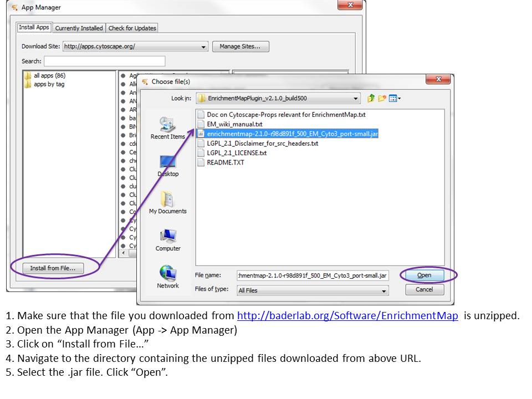Click the app Search text field
532x399 pixels.
[104, 61]
